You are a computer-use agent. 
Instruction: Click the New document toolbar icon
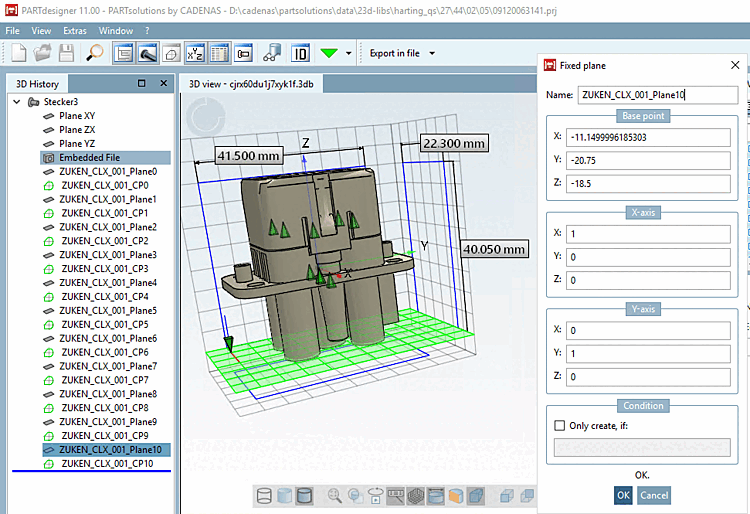18,53
